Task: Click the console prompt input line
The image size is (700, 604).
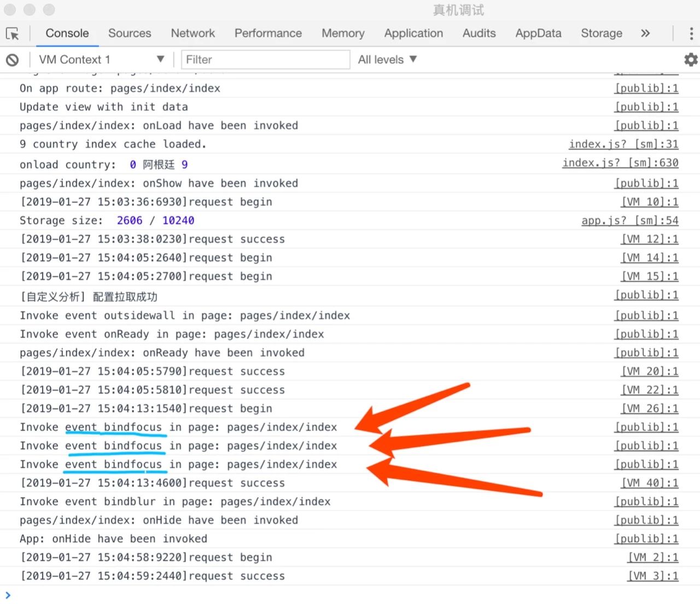Action: 350,595
